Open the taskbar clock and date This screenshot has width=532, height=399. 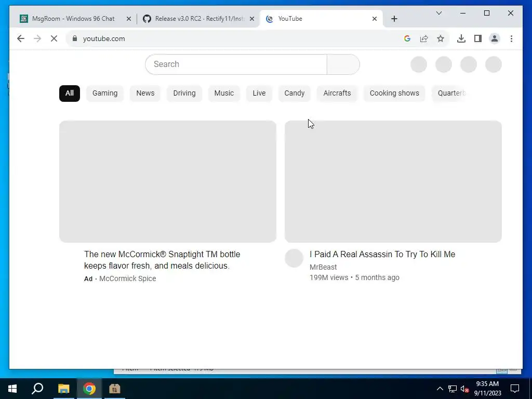(487, 389)
